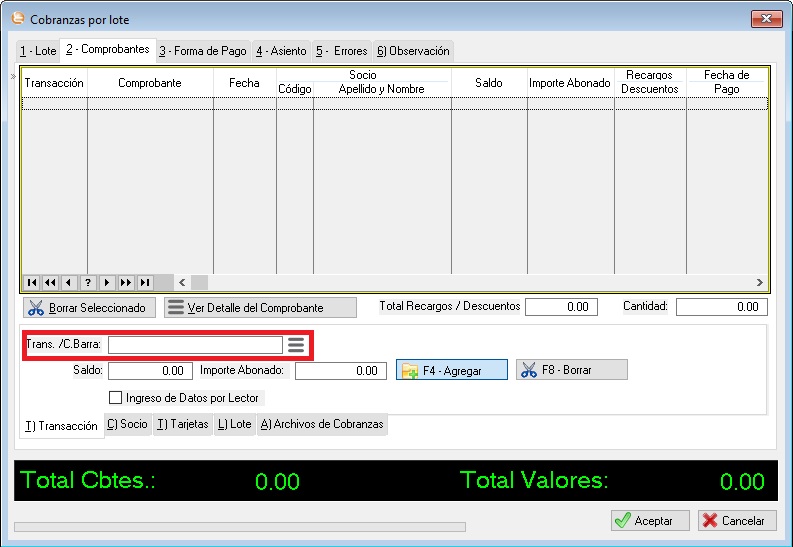Click the previous record arrow
The image size is (793, 547).
tap(69, 283)
